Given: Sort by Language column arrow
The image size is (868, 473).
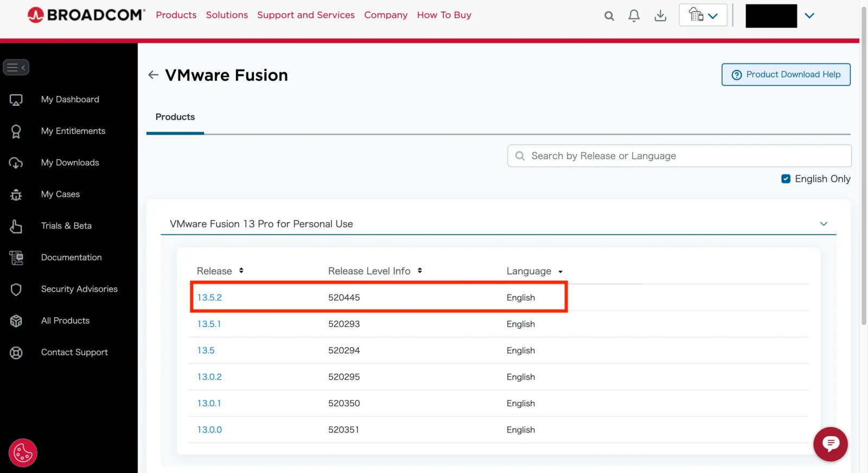Looking at the screenshot, I should [560, 272].
